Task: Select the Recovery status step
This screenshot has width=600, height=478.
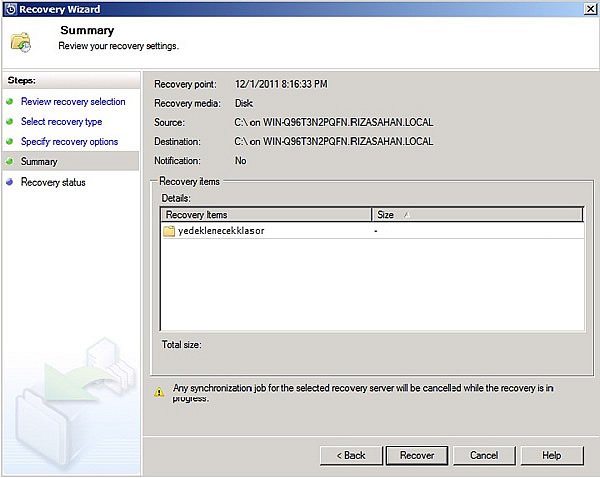Action: point(53,183)
